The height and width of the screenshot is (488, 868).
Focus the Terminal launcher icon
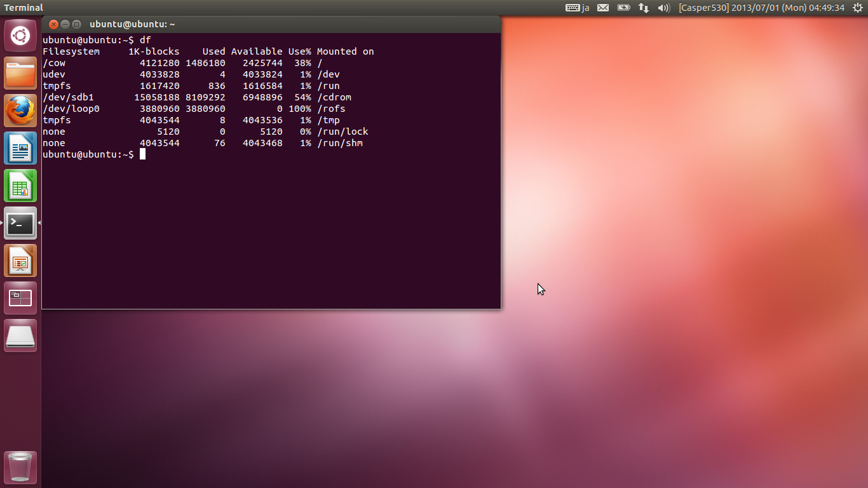(x=20, y=223)
